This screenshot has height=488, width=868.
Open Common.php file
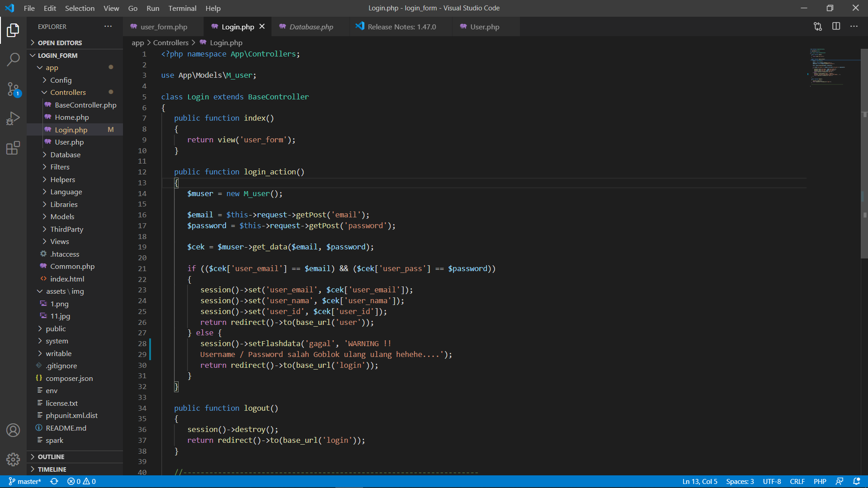click(x=75, y=266)
